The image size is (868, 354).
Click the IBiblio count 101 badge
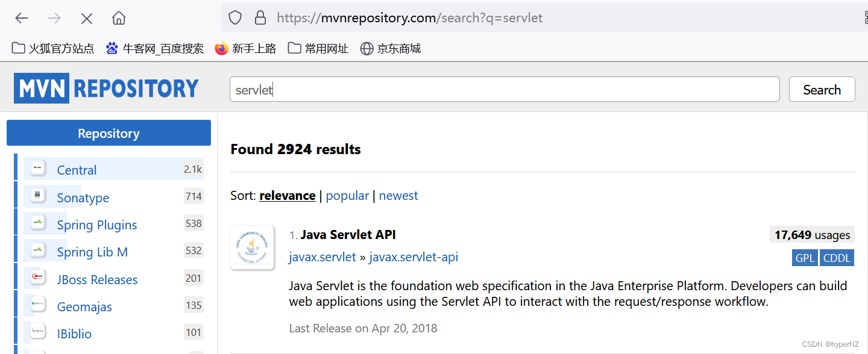coord(193,332)
